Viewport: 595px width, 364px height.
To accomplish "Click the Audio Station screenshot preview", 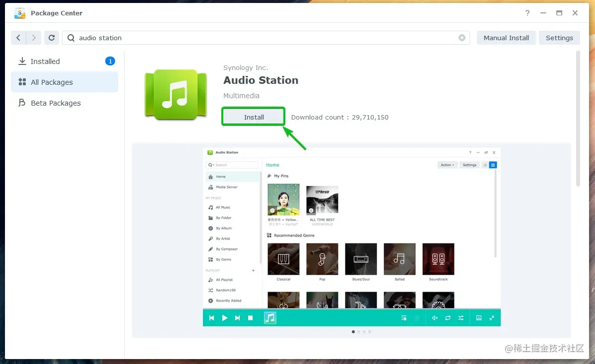I will [x=352, y=237].
